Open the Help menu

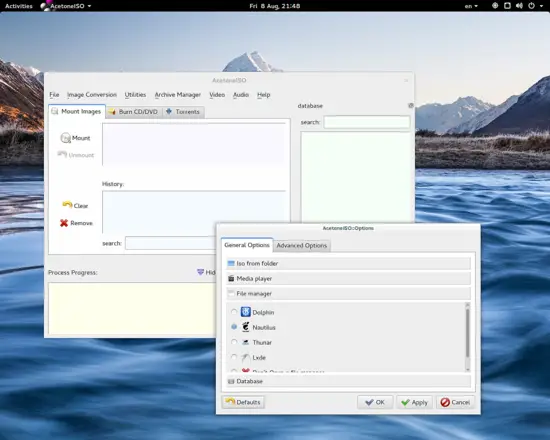(x=263, y=95)
